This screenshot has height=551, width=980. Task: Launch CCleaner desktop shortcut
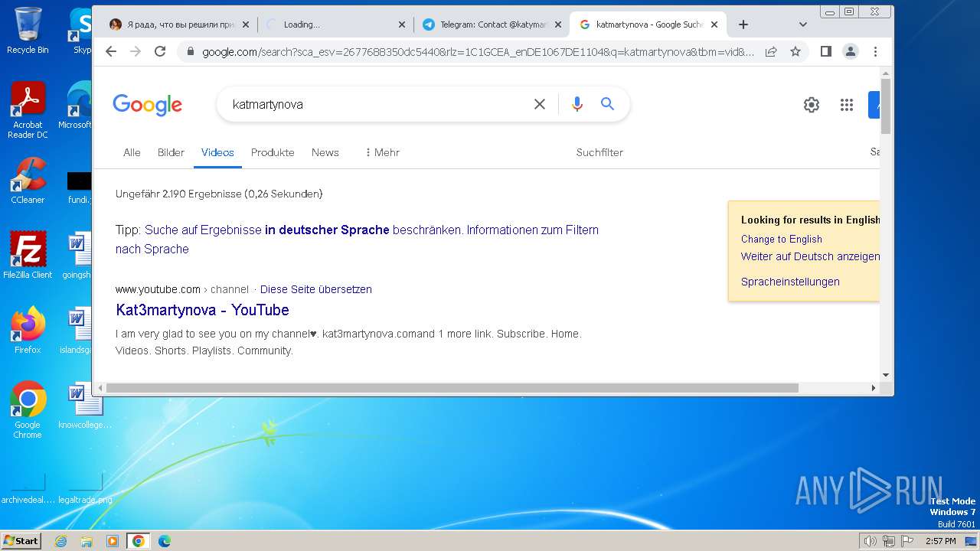[x=28, y=181]
